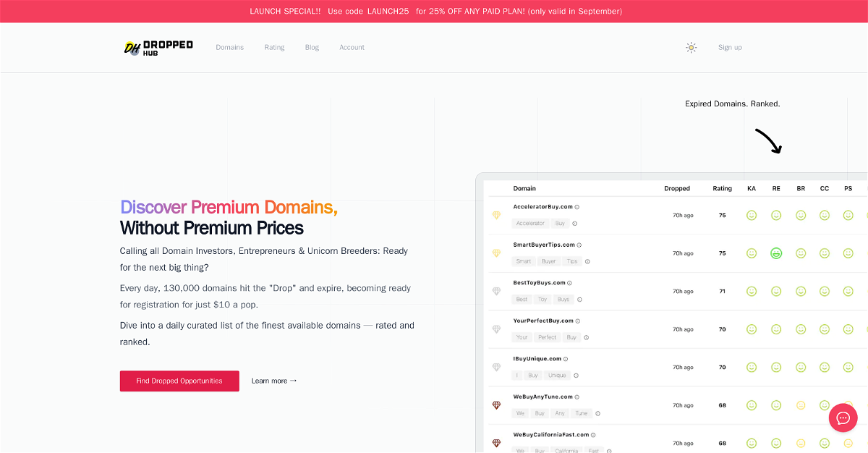The height and width of the screenshot is (453, 868).
Task: Click rating 71 for BestToyBuys.com
Action: [722, 292]
